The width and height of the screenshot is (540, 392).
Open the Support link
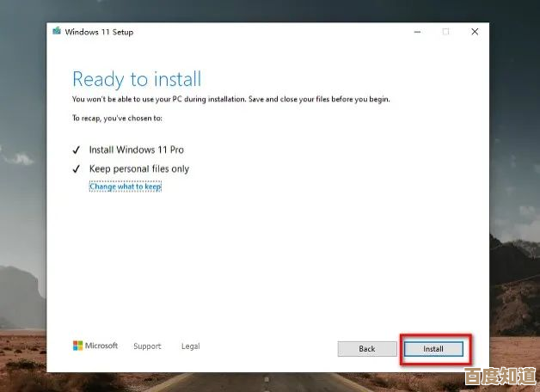pyautogui.click(x=147, y=346)
